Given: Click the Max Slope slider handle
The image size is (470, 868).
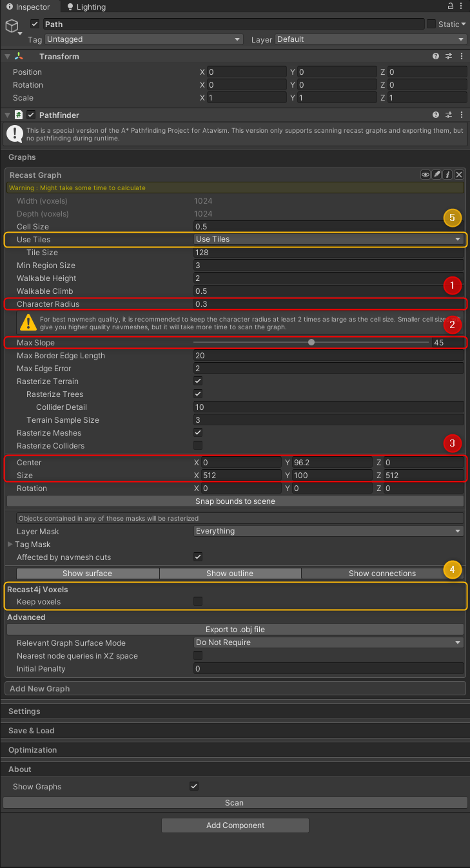Looking at the screenshot, I should click(311, 343).
